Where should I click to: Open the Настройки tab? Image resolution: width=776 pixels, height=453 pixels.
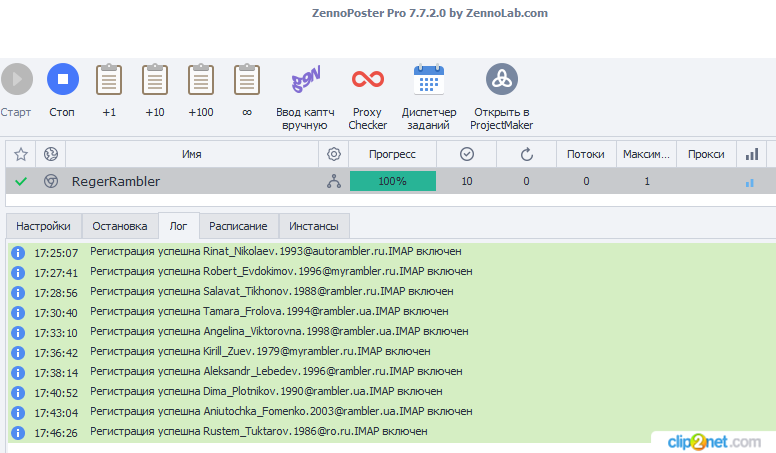[44, 226]
